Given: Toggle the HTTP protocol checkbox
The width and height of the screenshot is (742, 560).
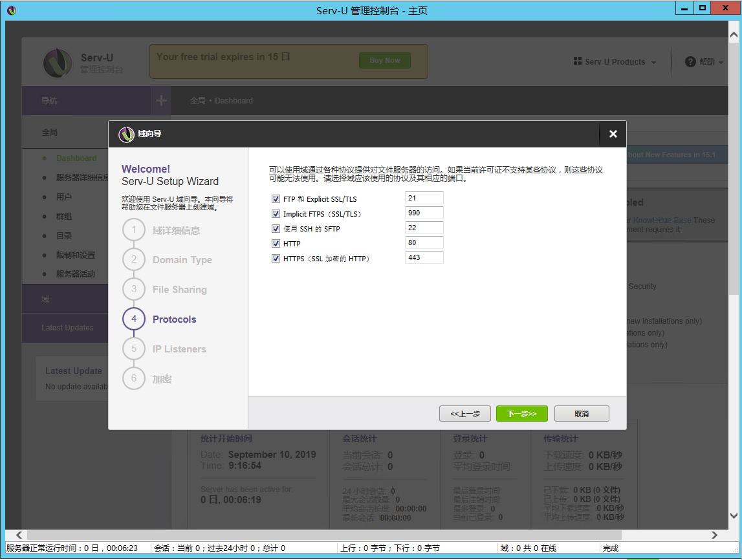Looking at the screenshot, I should pos(276,244).
